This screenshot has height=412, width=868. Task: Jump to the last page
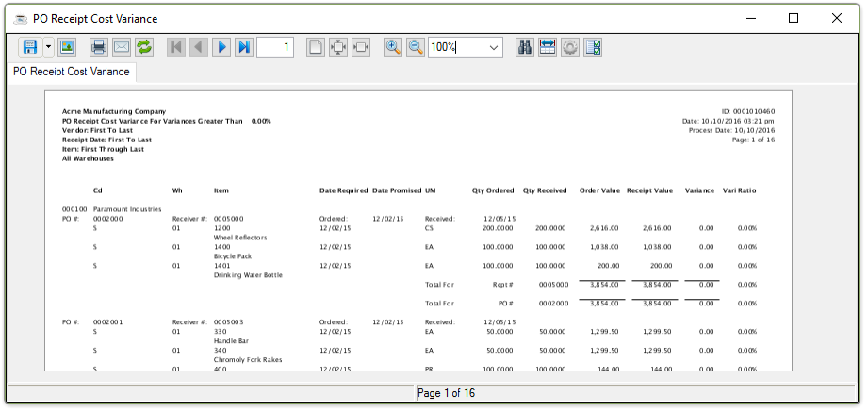coord(244,47)
